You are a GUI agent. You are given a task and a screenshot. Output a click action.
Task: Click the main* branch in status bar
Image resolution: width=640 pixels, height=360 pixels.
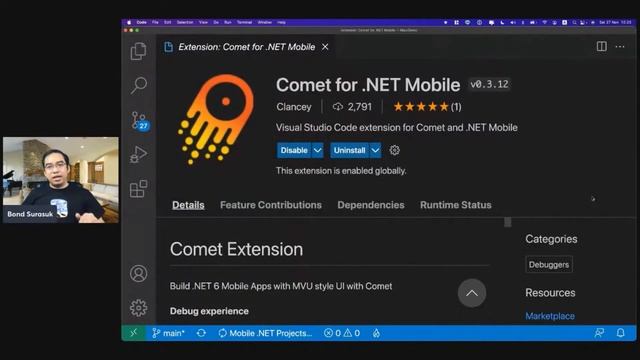click(168, 333)
